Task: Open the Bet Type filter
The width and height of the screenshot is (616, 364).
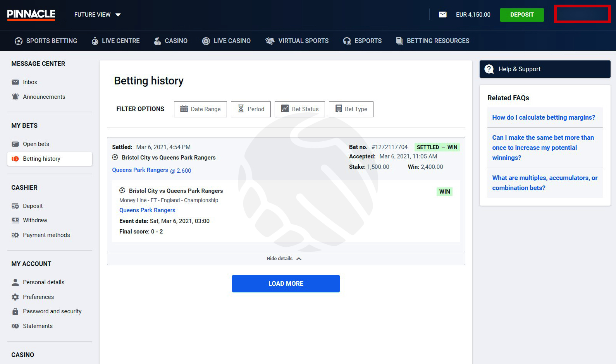Action: [351, 109]
